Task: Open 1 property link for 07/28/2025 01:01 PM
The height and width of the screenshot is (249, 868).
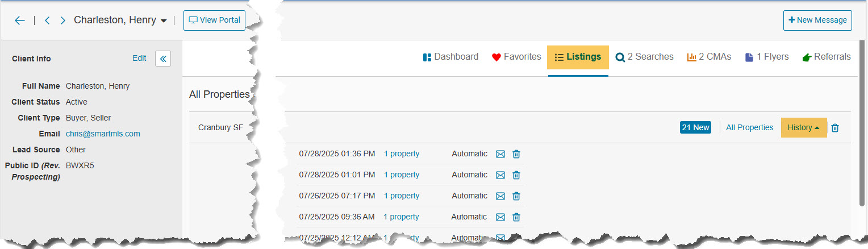Action: (x=402, y=175)
